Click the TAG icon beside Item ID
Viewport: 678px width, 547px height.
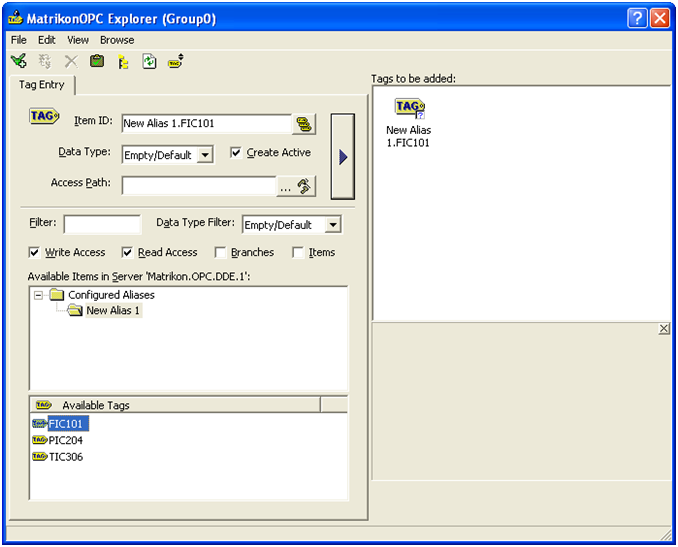(x=44, y=116)
